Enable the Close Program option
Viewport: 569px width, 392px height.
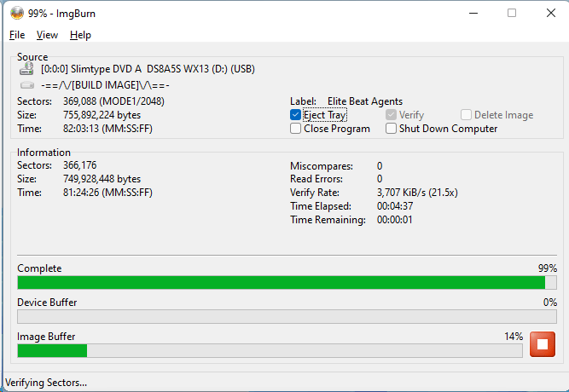(296, 129)
